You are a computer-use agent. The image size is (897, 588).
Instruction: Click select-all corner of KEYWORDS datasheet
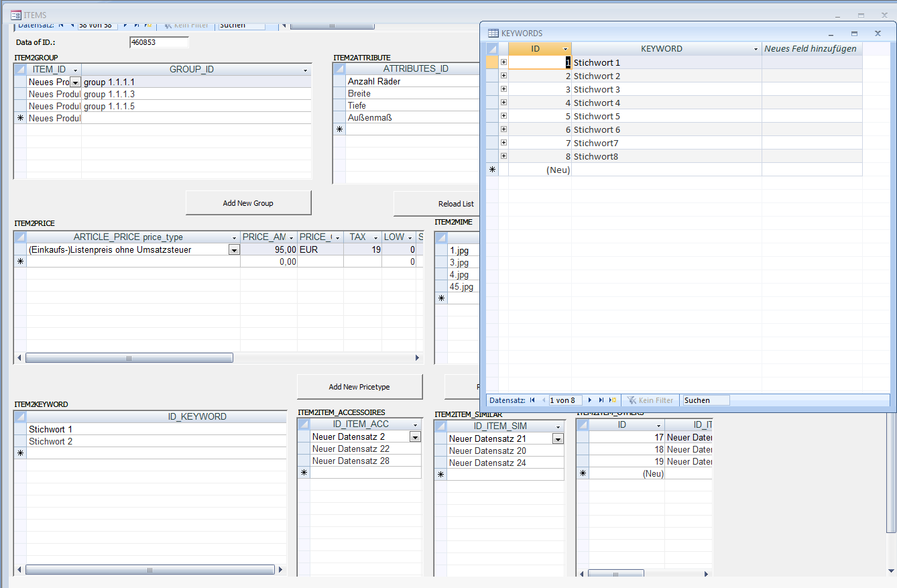pyautogui.click(x=493, y=49)
